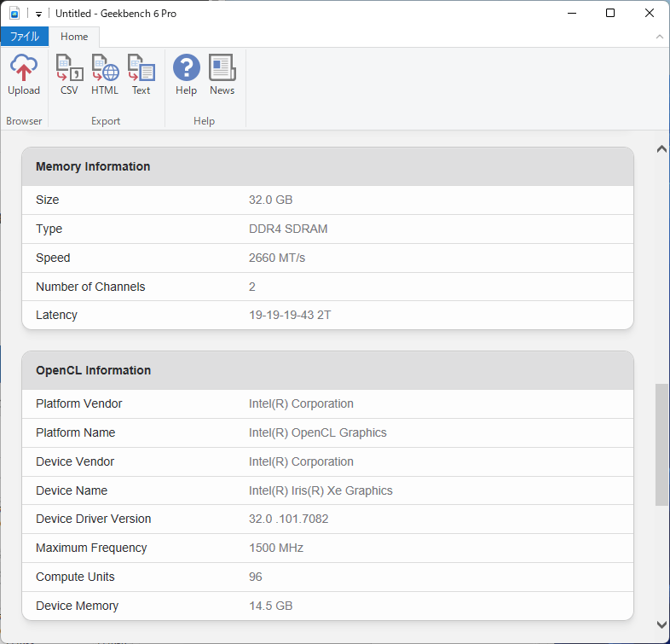This screenshot has width=670, height=644.
Task: Click the vertical scrollbar thumb
Action: (661, 444)
